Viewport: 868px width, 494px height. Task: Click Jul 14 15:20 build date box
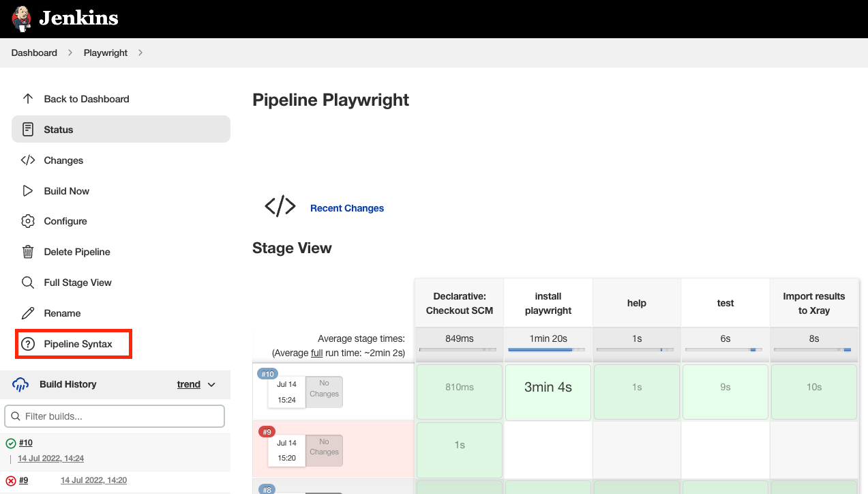[x=286, y=450]
